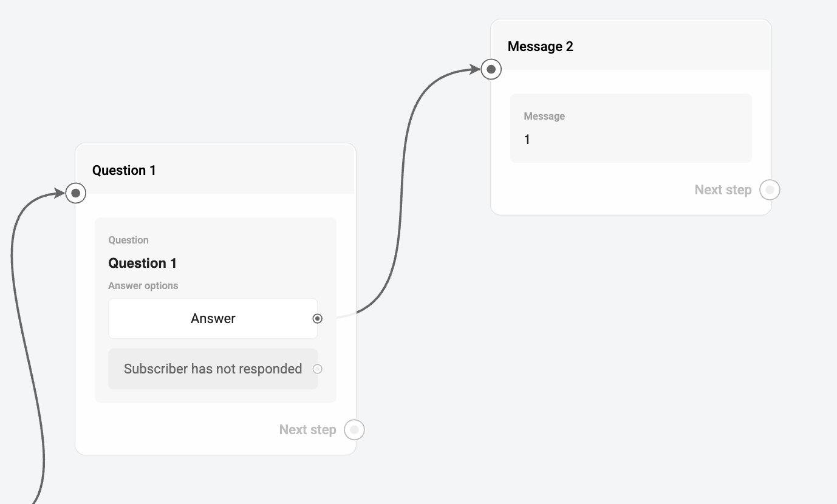Click the Answer option output connector dot

(317, 319)
